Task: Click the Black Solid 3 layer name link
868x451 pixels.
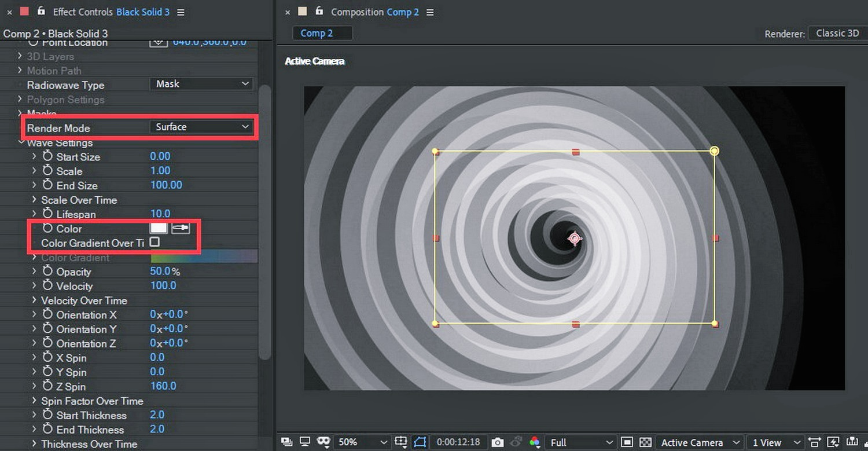Action: [x=143, y=12]
